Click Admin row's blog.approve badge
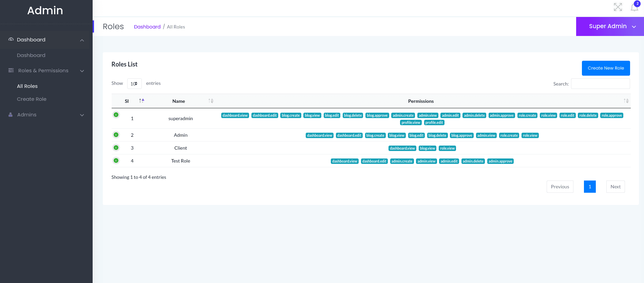Image resolution: width=644 pixels, height=283 pixels. click(462, 135)
